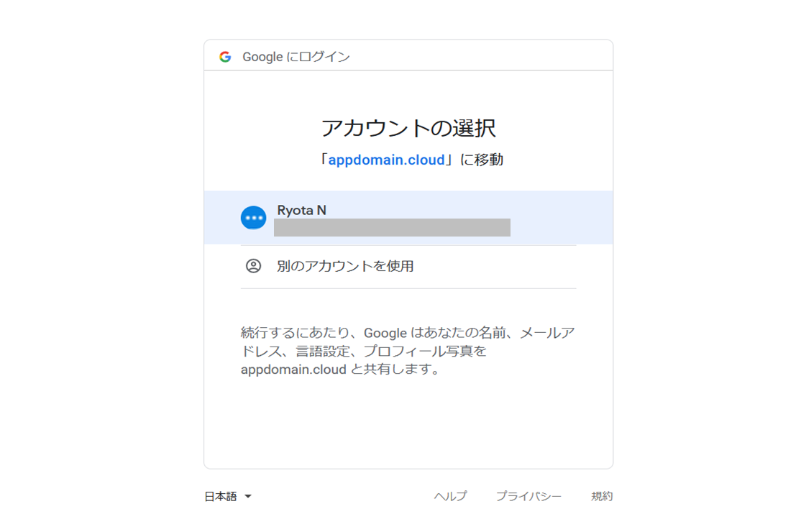Click the person icon for another account
The width and height of the screenshot is (801, 532).
tap(253, 266)
